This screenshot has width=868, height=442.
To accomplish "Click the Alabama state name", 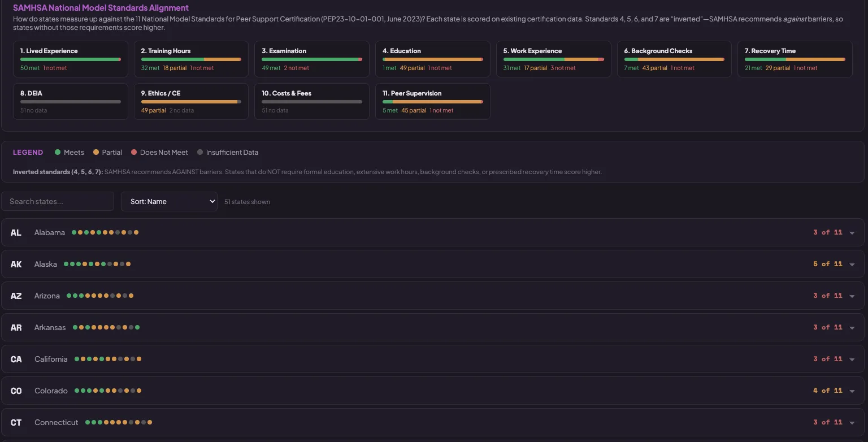I will coord(50,232).
